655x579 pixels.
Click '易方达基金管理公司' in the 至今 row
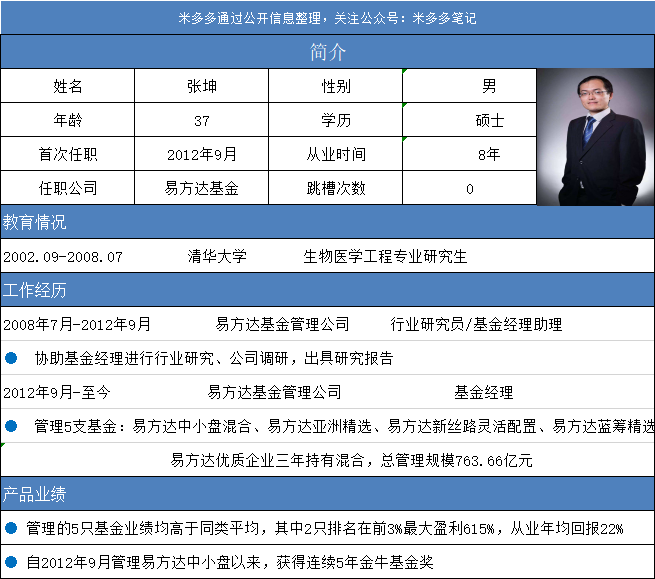pyautogui.click(x=274, y=392)
